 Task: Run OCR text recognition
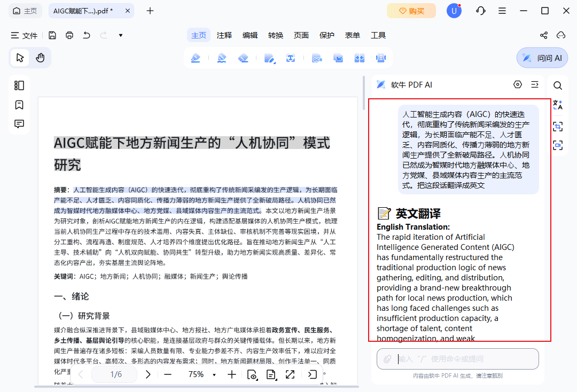coord(317,58)
